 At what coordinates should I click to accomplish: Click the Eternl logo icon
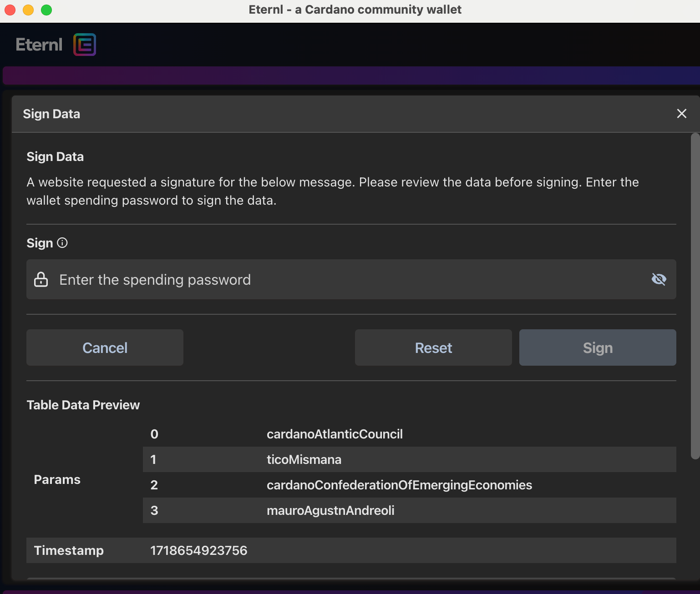point(85,45)
